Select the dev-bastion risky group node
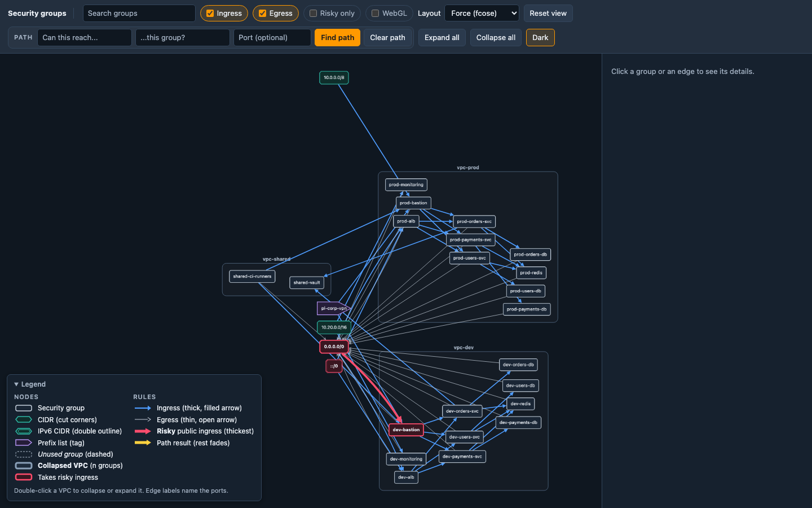 (406, 430)
